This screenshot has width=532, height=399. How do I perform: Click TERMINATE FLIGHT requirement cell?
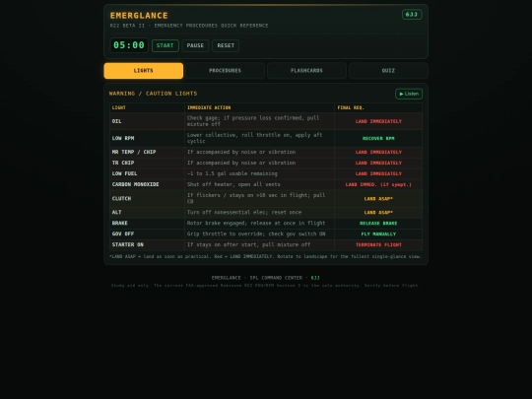378,245
